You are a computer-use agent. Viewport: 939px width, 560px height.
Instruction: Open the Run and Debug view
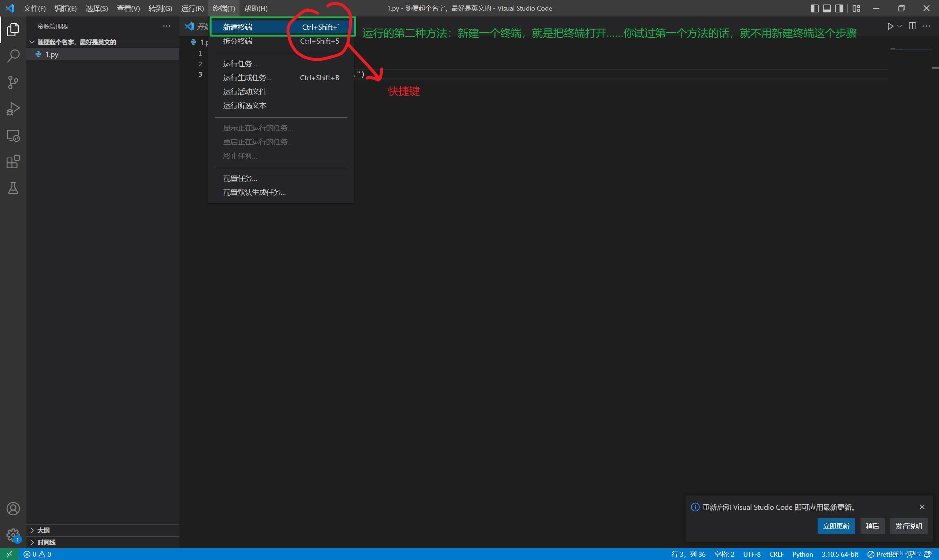[13, 109]
